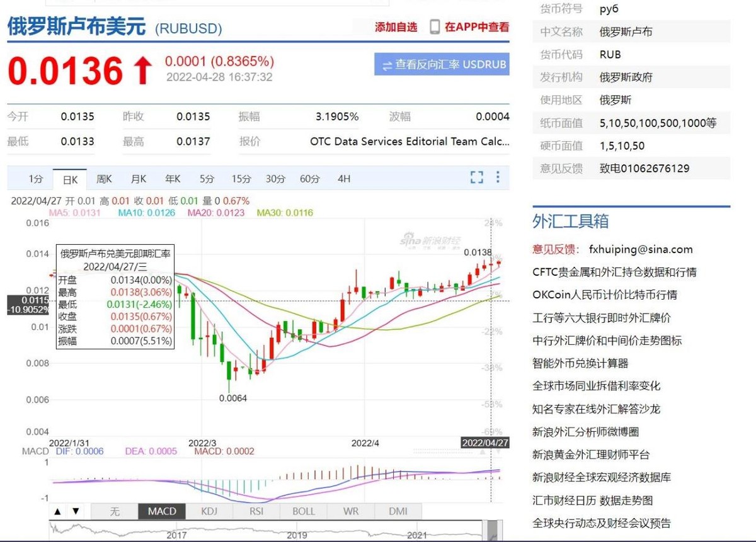This screenshot has width=756, height=542.
Task: Switch to 周K weekly chart tab
Action: pyautogui.click(x=104, y=179)
